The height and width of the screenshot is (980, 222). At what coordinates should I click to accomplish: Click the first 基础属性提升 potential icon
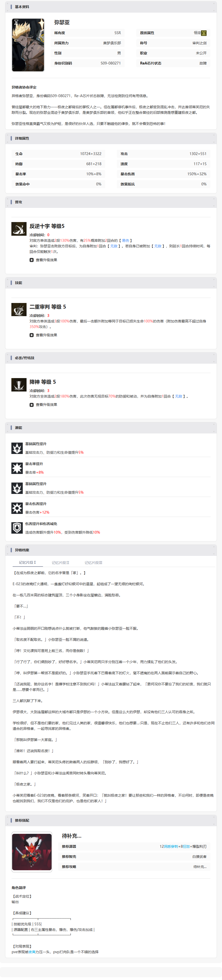coord(17,448)
